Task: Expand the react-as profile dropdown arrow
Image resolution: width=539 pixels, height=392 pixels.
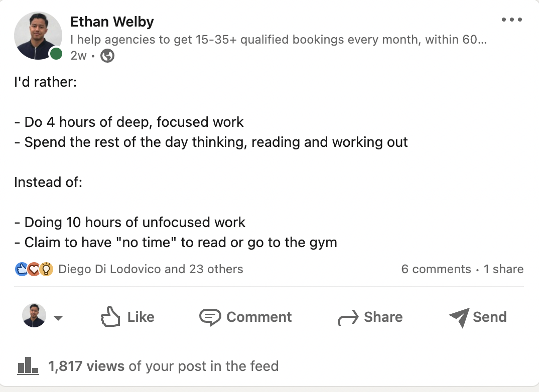Action: click(58, 318)
